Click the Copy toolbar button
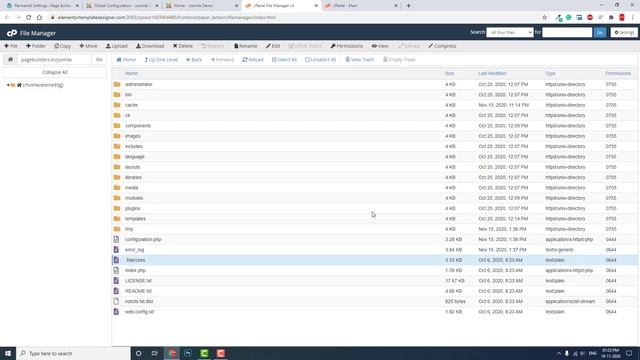Image resolution: width=640 pixels, height=360 pixels. [62, 46]
